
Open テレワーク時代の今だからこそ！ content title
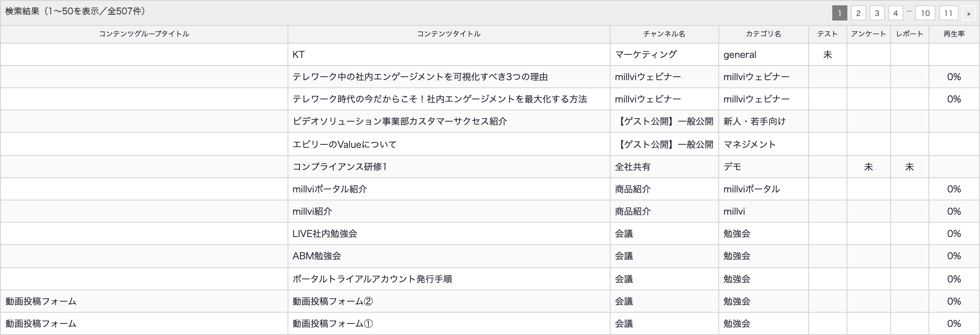point(440,99)
